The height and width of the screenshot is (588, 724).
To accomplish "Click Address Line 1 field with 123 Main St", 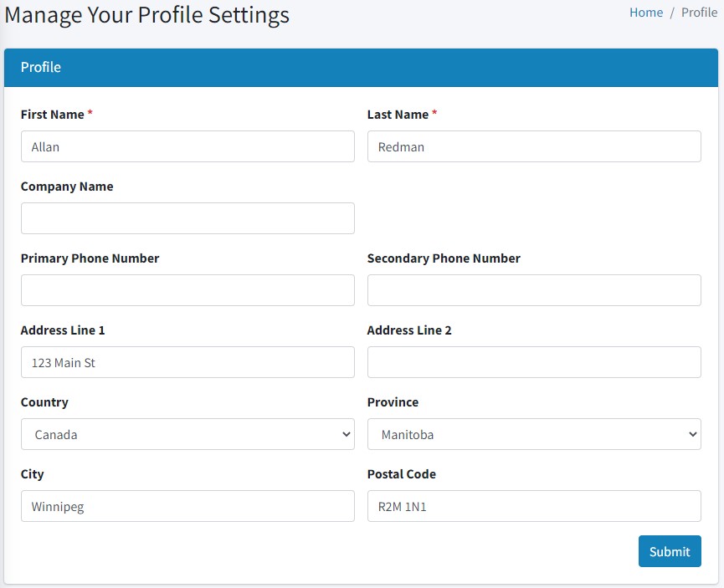I will pyautogui.click(x=187, y=362).
